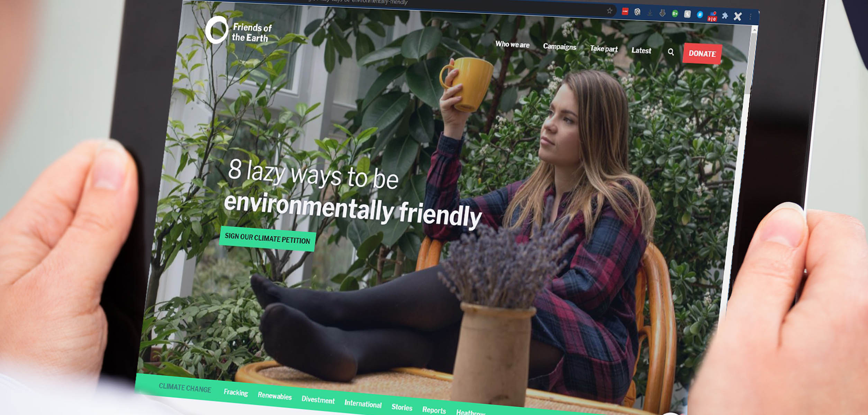868x415 pixels.
Task: Click the search magnifier in site header
Action: click(671, 52)
